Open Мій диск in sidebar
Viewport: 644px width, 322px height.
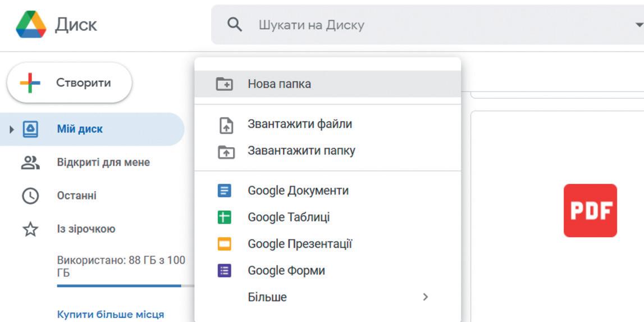coord(92,129)
